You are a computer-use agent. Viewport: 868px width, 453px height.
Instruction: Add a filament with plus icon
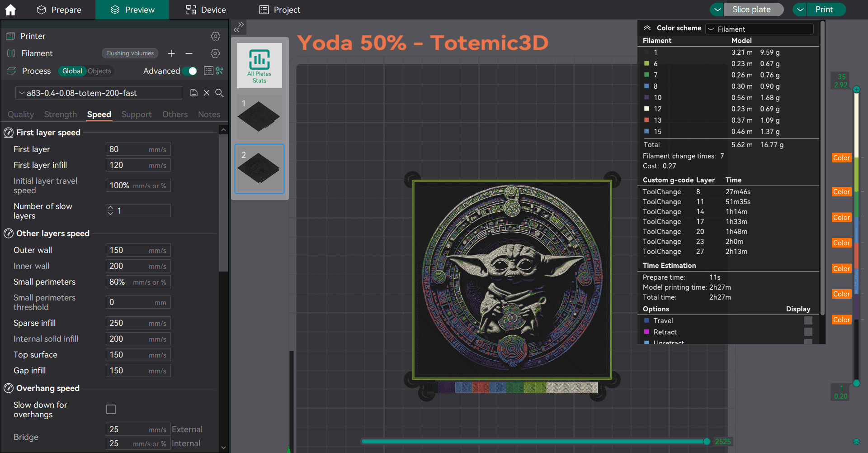171,53
